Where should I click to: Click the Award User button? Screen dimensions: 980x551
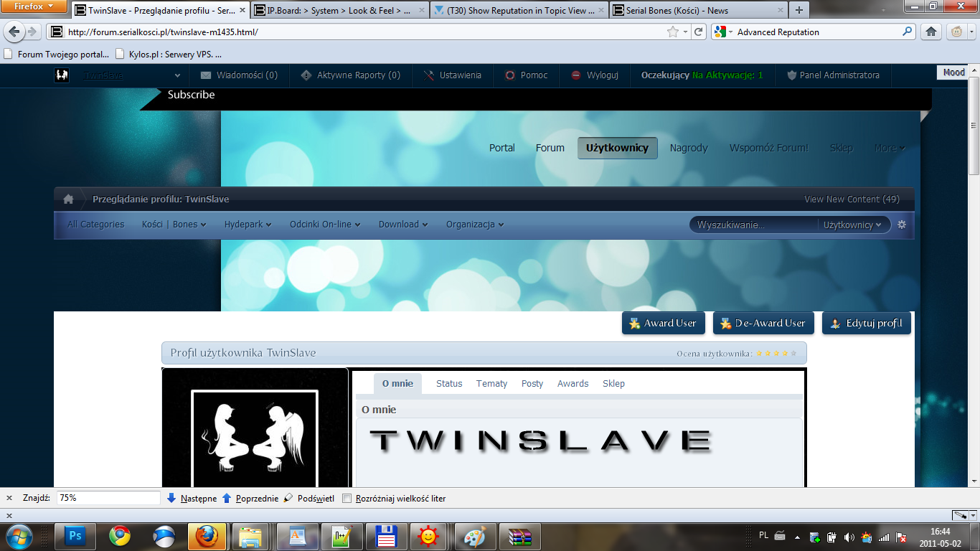[x=664, y=323]
